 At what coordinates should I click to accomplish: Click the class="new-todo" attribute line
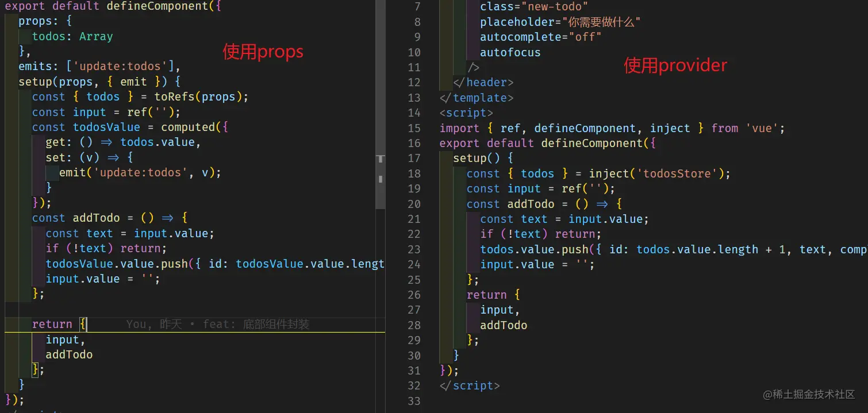click(534, 7)
